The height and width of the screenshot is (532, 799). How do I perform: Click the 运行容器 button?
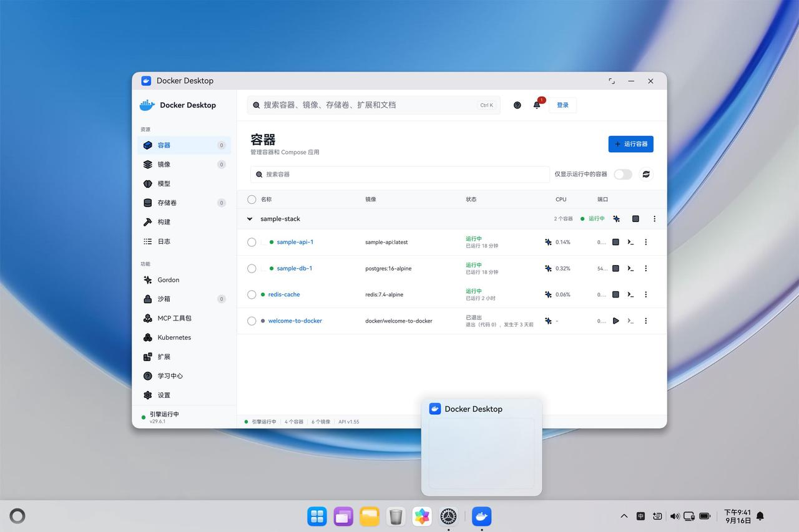tap(631, 144)
